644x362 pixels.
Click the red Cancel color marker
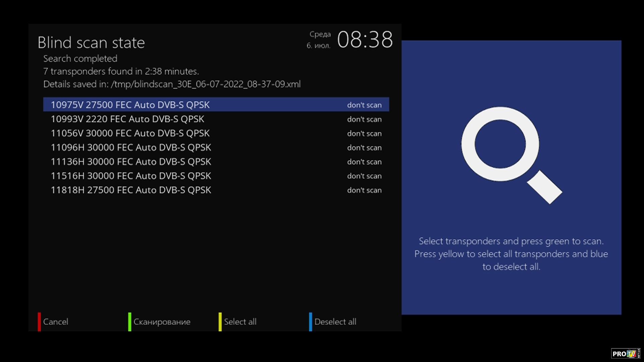click(39, 322)
